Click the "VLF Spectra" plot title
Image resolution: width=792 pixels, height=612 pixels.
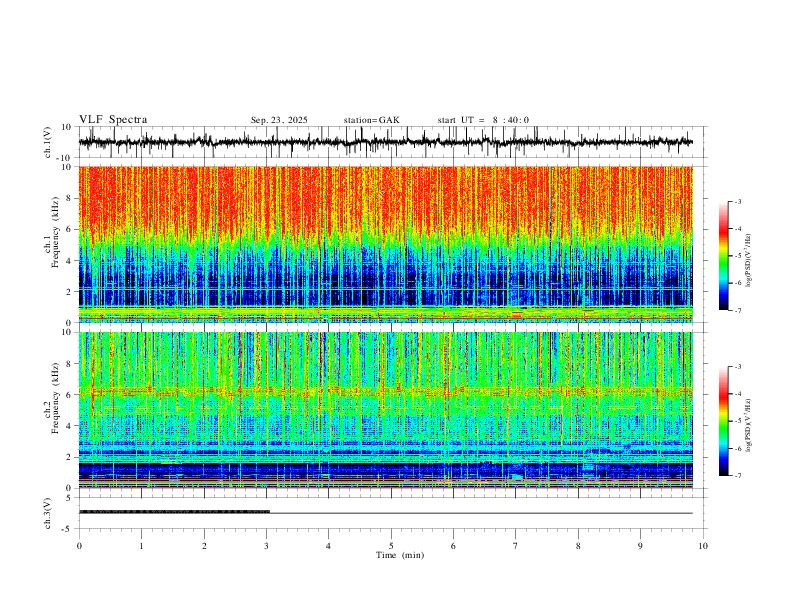pos(113,120)
